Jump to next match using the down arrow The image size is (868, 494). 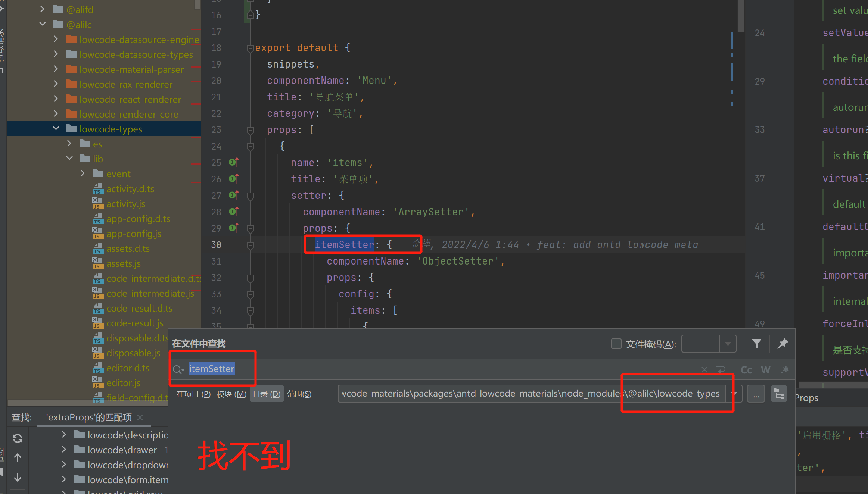(18, 477)
